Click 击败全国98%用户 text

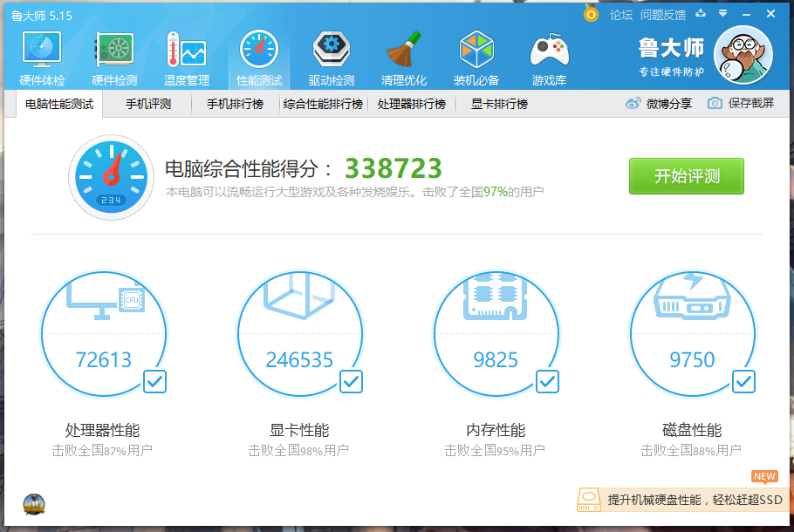(x=298, y=450)
